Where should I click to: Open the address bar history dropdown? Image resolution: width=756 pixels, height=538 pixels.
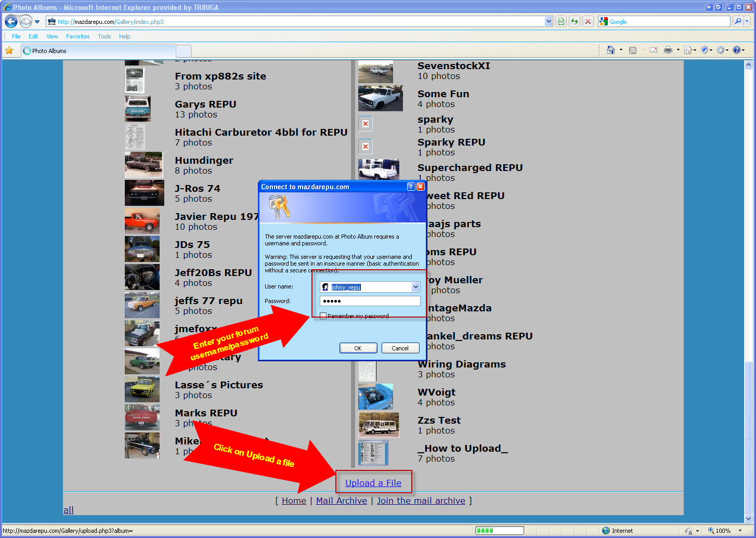coord(549,21)
